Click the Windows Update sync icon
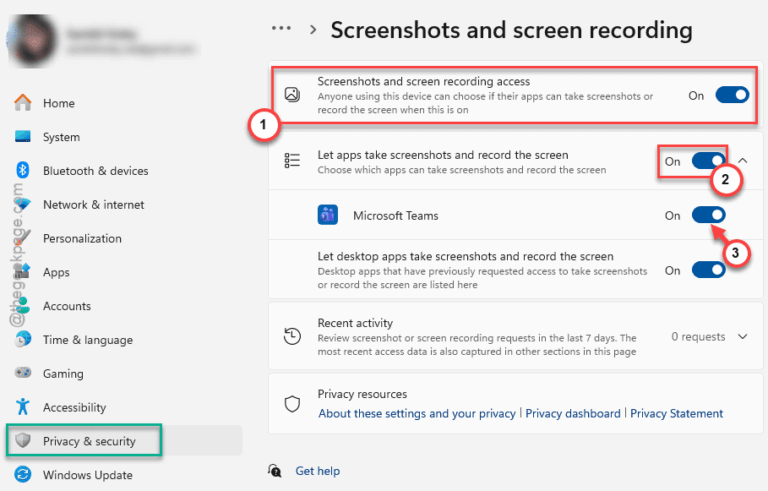 (x=23, y=474)
